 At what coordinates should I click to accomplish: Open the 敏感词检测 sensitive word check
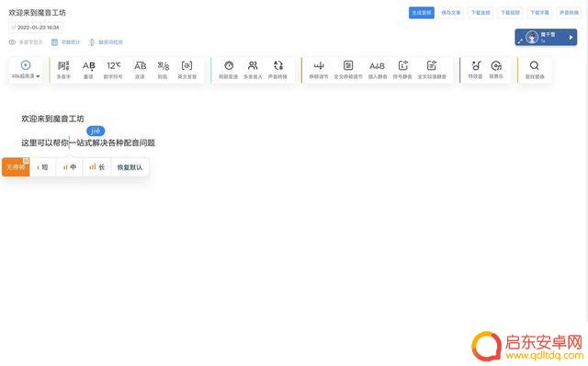107,42
